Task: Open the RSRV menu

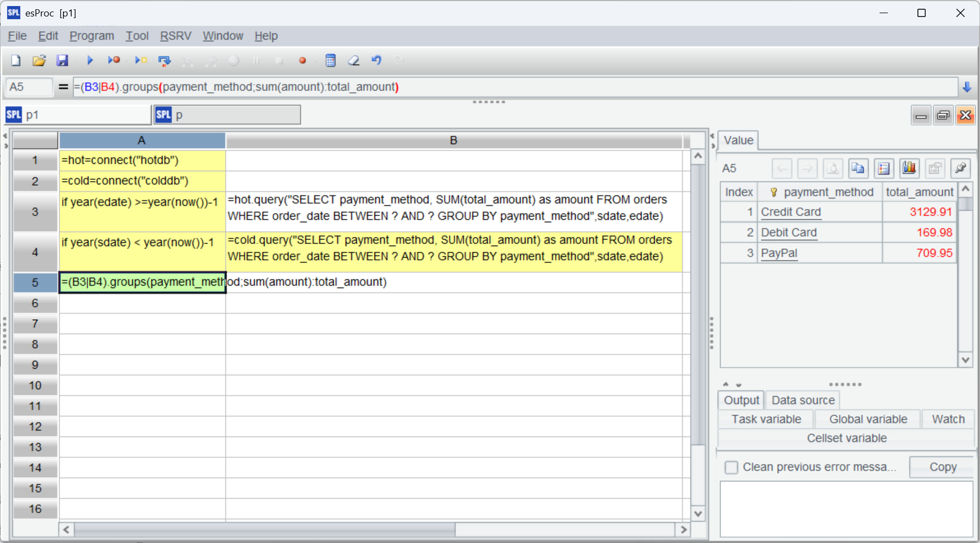Action: (176, 36)
